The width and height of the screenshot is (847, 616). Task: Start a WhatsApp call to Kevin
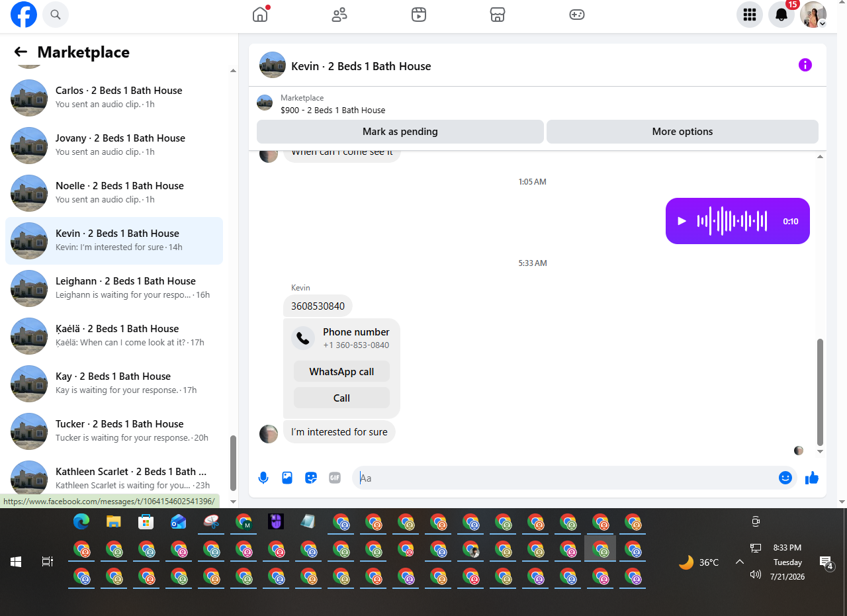click(x=341, y=372)
